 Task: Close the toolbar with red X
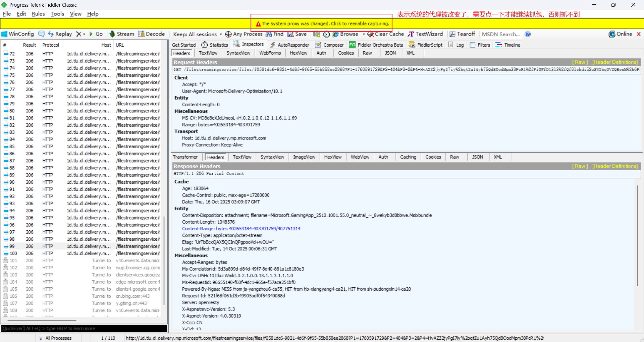point(639,34)
